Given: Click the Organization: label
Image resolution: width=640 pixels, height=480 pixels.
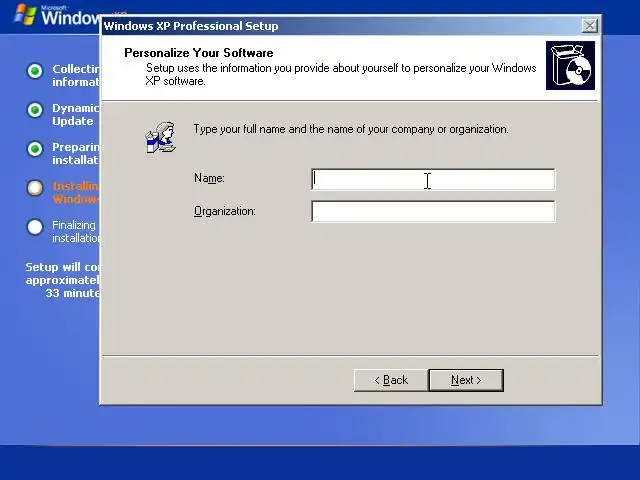Looking at the screenshot, I should point(224,211).
